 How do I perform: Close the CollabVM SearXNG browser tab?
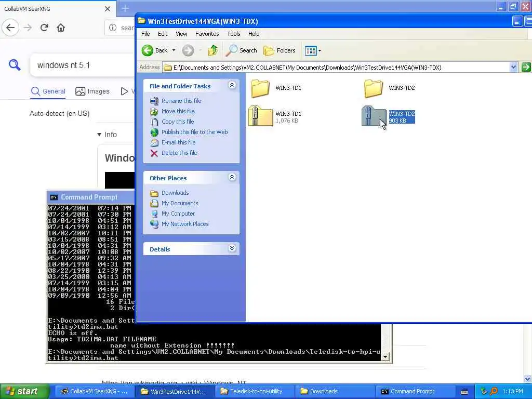coord(107,9)
